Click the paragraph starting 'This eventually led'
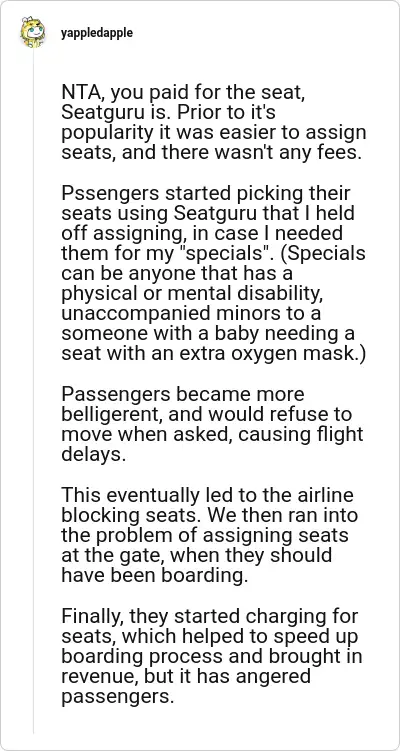Screen dimensions: 400x751 pyautogui.click(x=210, y=535)
